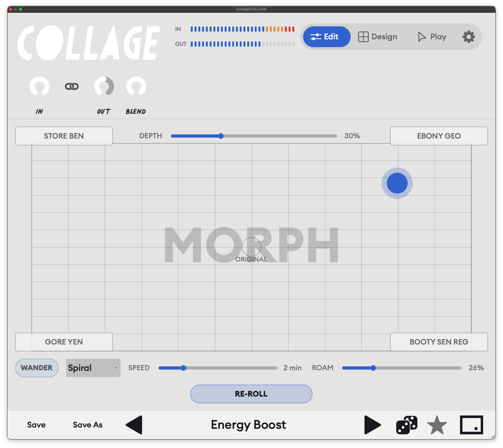Click the BLEND knob
503x448 pixels.
tap(136, 86)
